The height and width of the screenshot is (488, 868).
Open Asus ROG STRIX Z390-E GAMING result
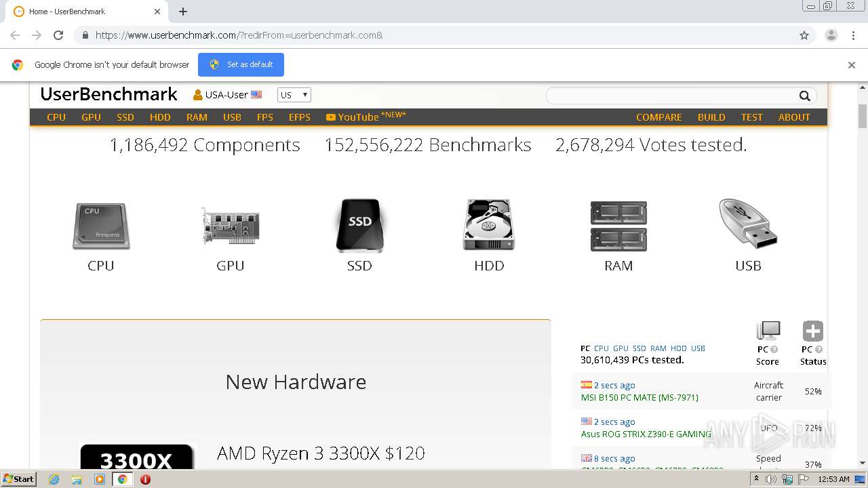coord(646,434)
